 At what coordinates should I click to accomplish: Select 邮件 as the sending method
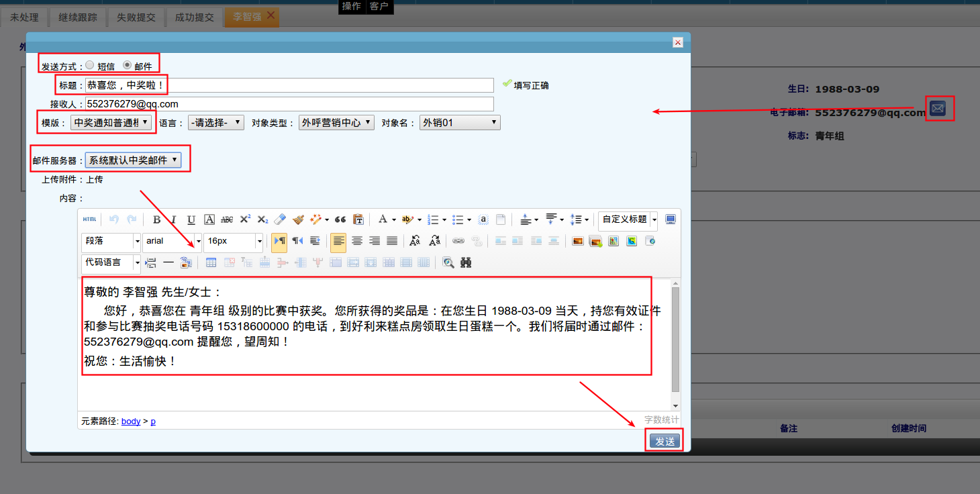(127, 65)
